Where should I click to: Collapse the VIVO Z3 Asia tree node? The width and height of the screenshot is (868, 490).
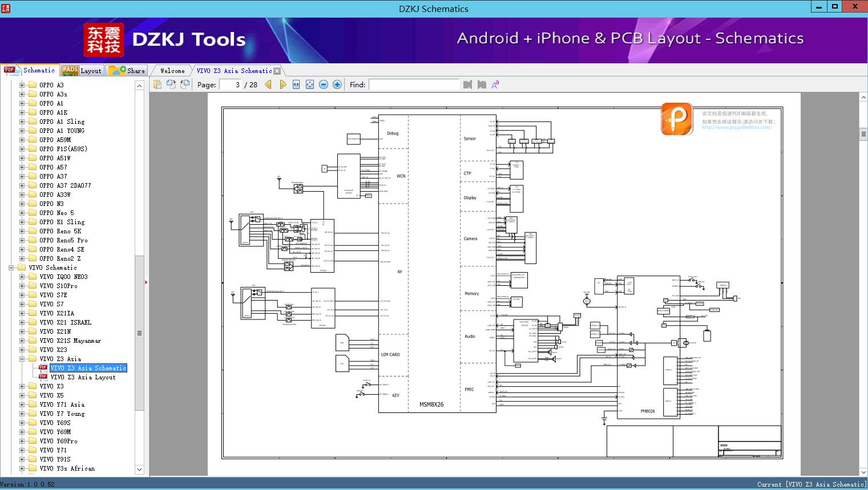22,359
